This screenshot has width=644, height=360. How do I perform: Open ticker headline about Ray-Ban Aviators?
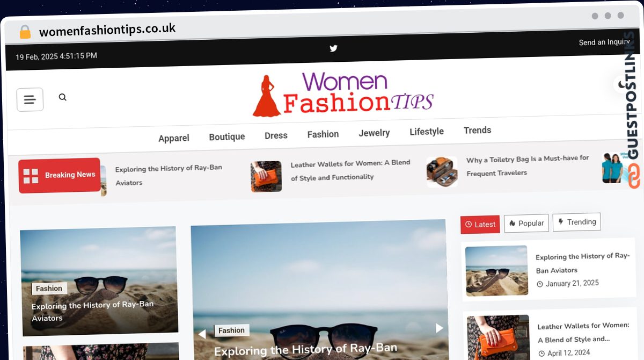coord(169,175)
